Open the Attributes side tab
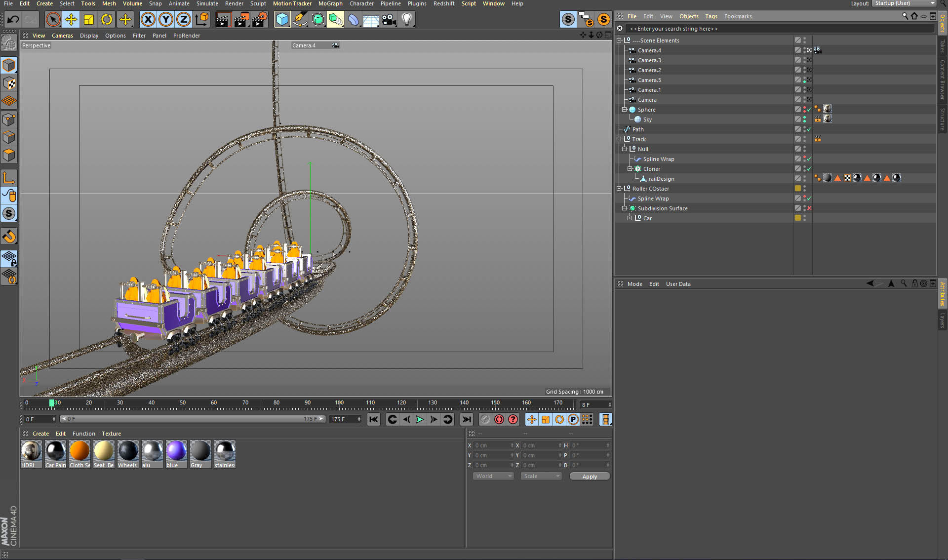 (943, 293)
